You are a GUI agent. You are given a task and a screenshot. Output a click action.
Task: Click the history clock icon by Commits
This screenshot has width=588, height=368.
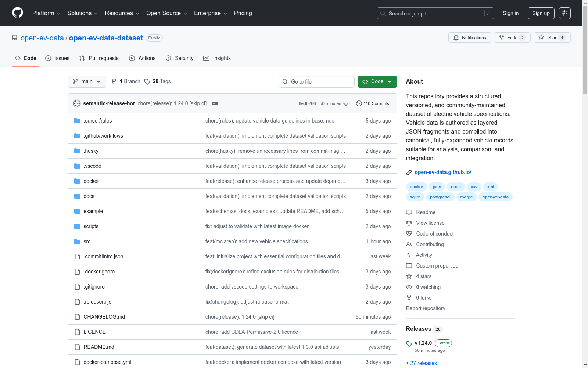[x=359, y=103]
